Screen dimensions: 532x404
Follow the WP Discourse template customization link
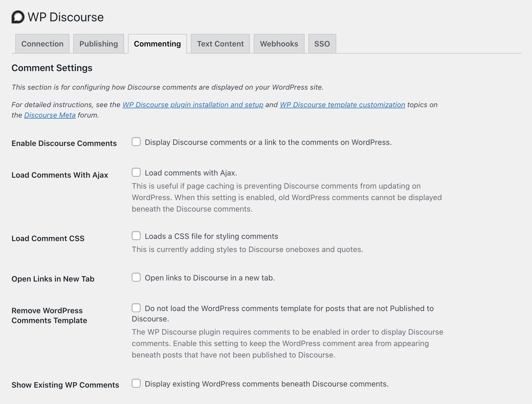pyautogui.click(x=342, y=105)
